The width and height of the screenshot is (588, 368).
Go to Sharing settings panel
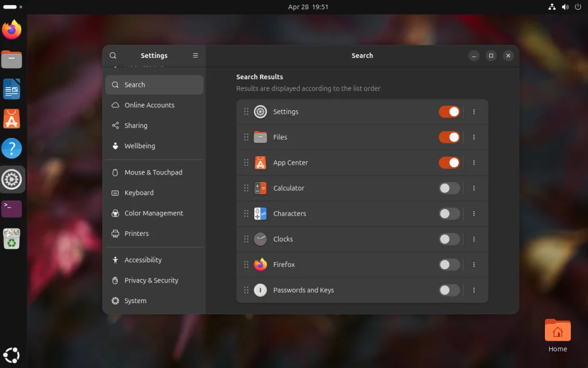154,126
